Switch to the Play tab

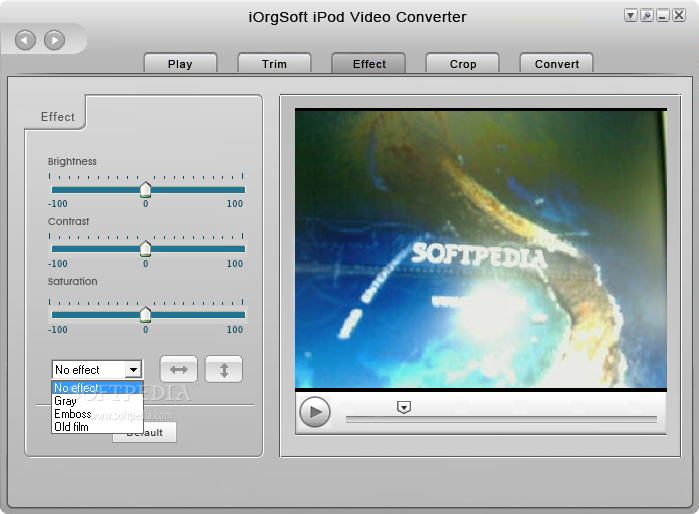[x=180, y=63]
